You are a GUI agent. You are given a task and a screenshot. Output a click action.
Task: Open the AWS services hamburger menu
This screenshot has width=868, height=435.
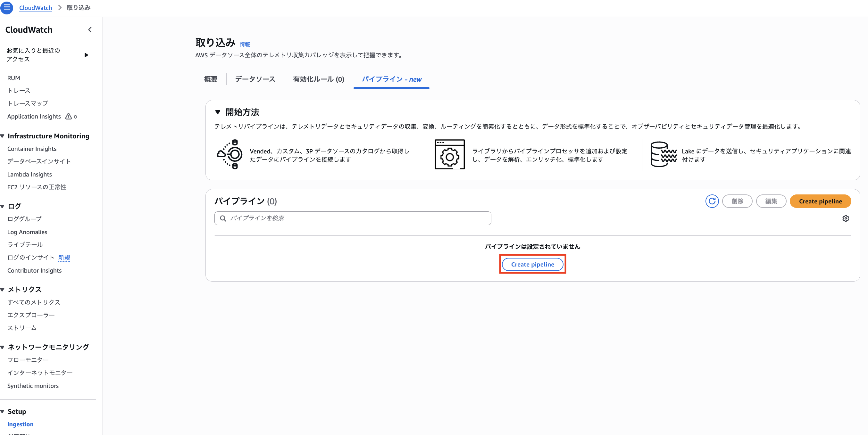pyautogui.click(x=7, y=8)
